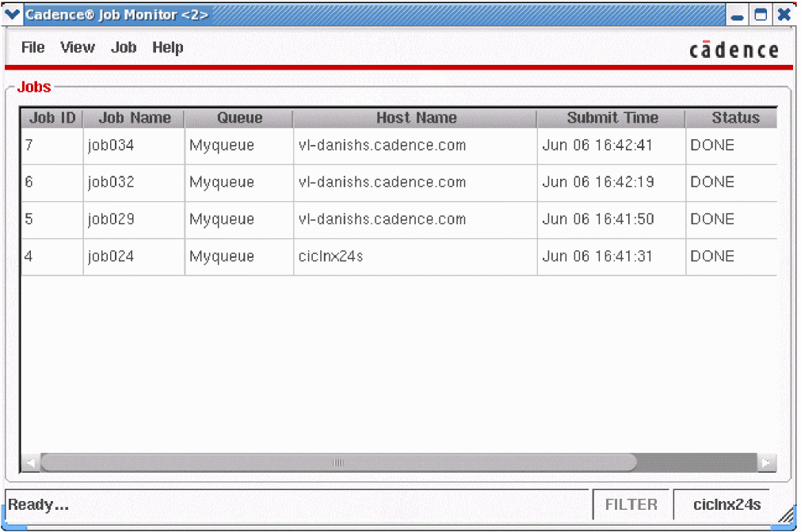Sort by the Job ID column header

52,118
